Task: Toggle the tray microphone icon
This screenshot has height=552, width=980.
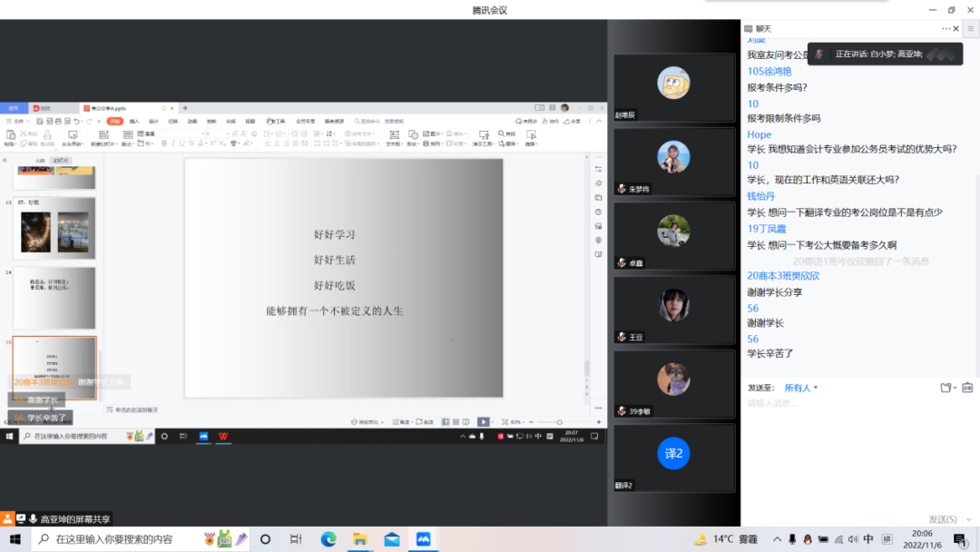Action: [793, 539]
